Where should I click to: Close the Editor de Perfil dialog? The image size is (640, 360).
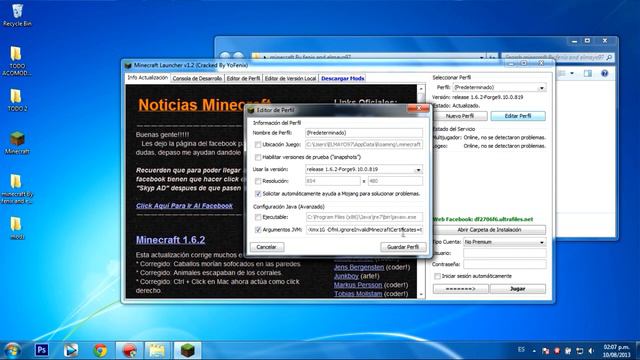click(x=418, y=109)
